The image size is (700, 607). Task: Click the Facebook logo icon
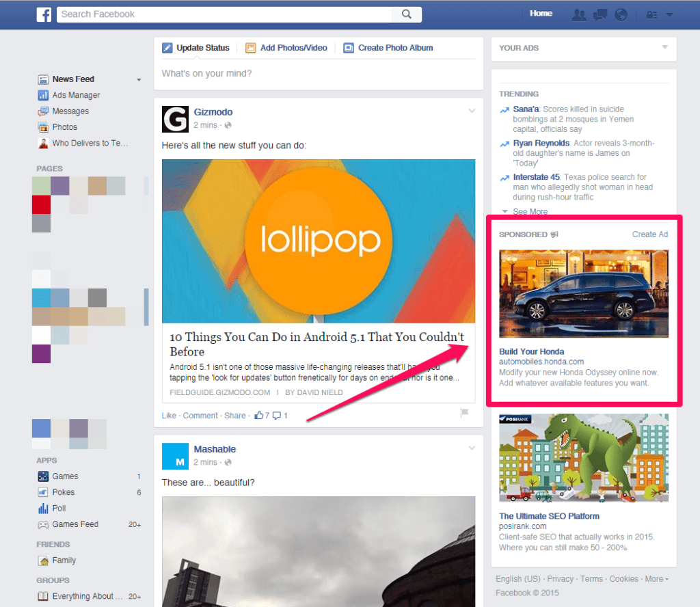(44, 14)
